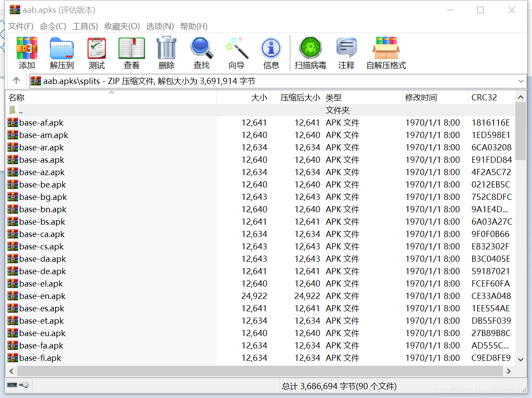Click the 自解压格式 (SFX) toolbar icon
Viewport: 532px width, 398px height.
(386, 48)
